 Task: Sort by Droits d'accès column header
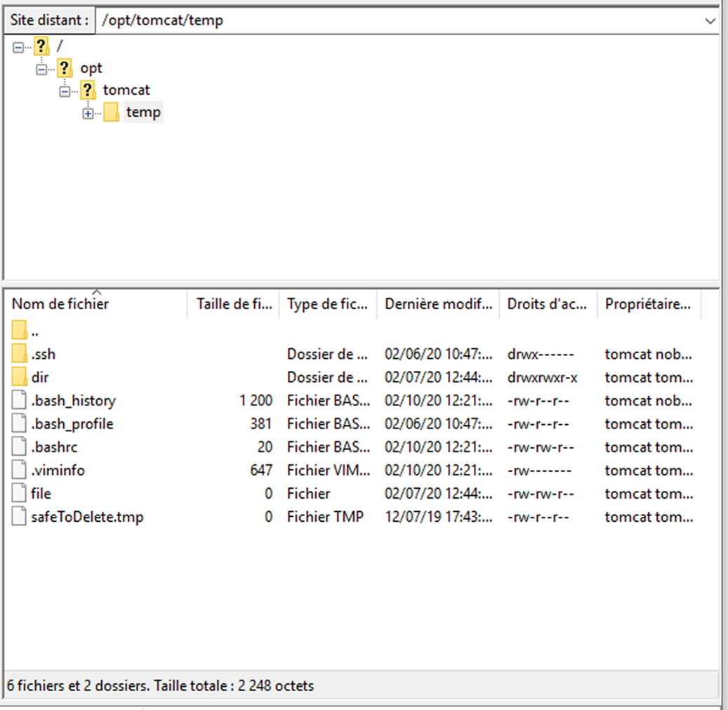click(547, 304)
